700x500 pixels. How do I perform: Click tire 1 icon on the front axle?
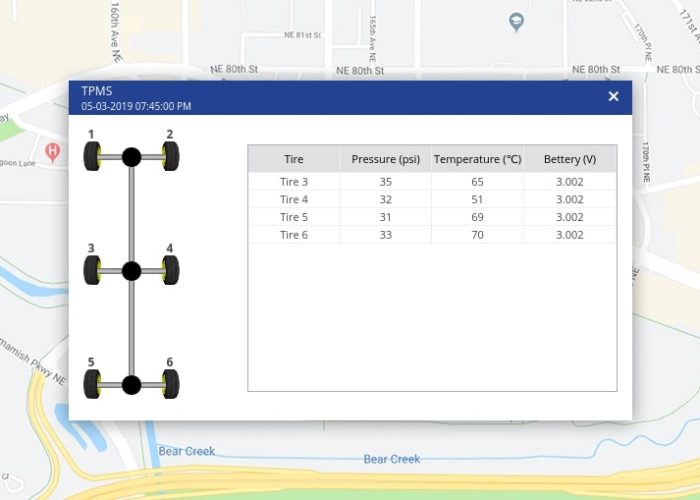pos(92,157)
